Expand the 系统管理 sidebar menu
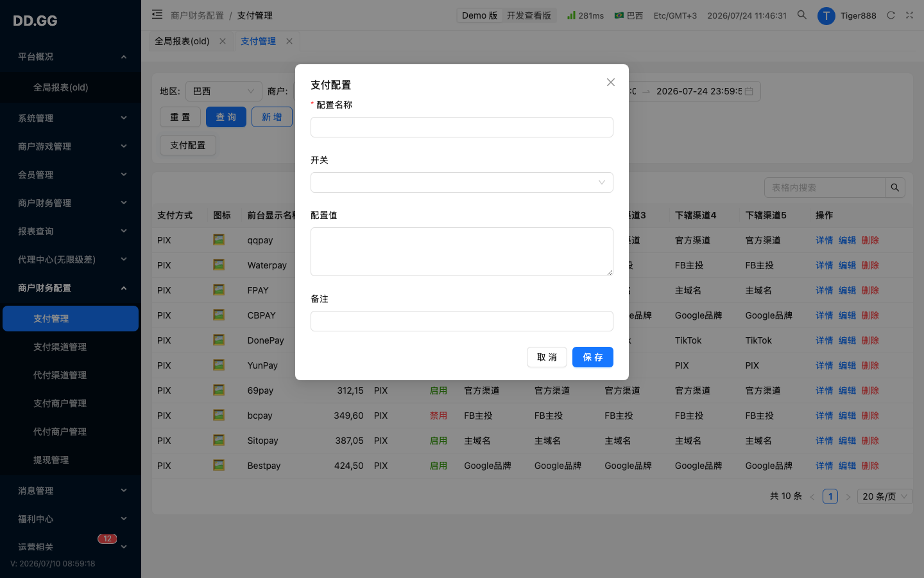The height and width of the screenshot is (578, 924). 71,118
